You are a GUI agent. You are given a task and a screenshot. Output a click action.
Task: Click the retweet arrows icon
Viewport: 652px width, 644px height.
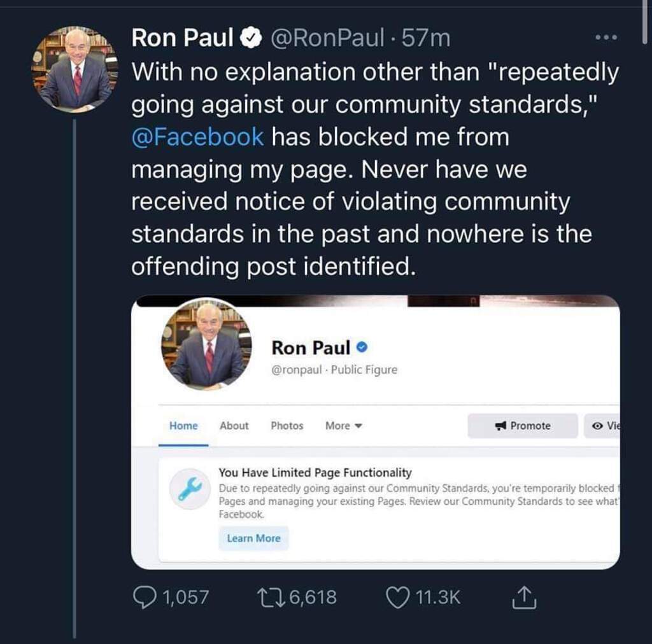pos(273,597)
